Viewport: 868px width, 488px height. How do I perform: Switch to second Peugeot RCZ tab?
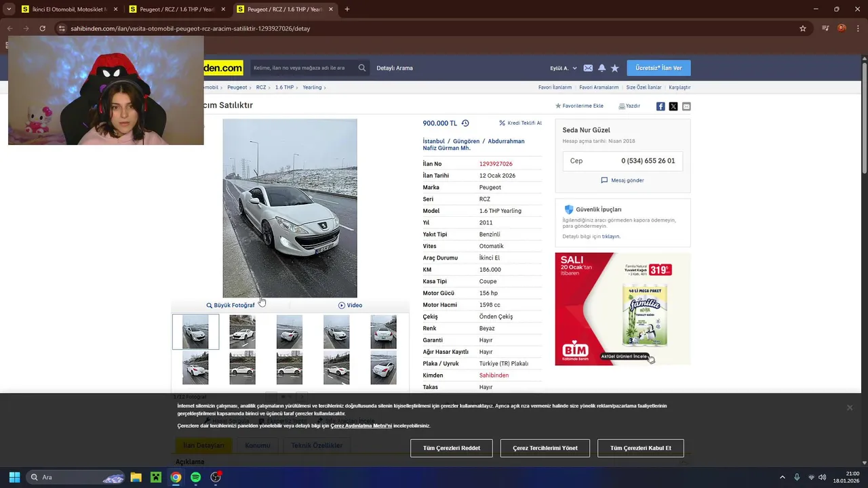(x=177, y=9)
